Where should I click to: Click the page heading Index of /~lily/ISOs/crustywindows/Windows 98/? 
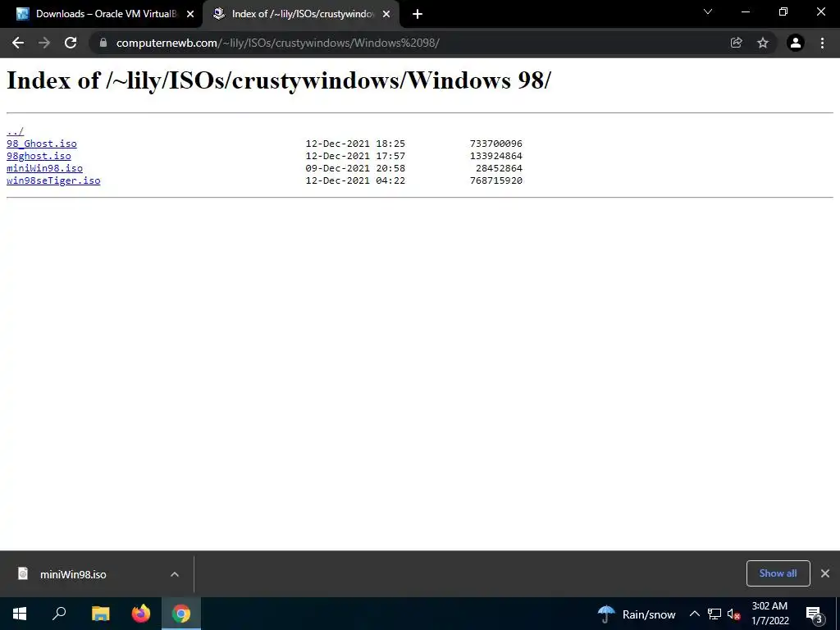click(279, 80)
